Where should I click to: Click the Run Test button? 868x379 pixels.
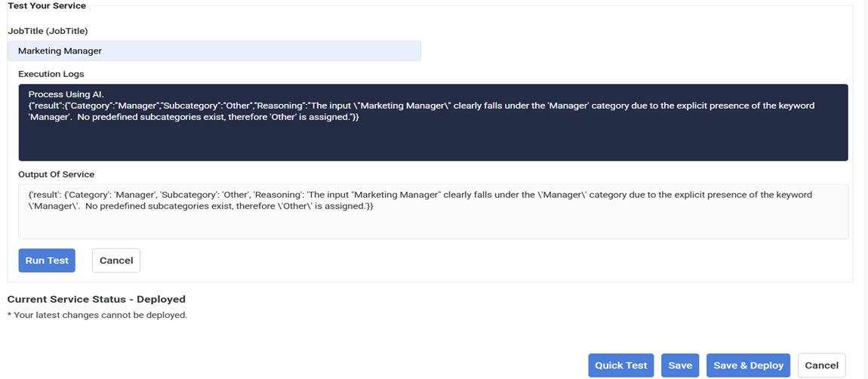(x=47, y=260)
